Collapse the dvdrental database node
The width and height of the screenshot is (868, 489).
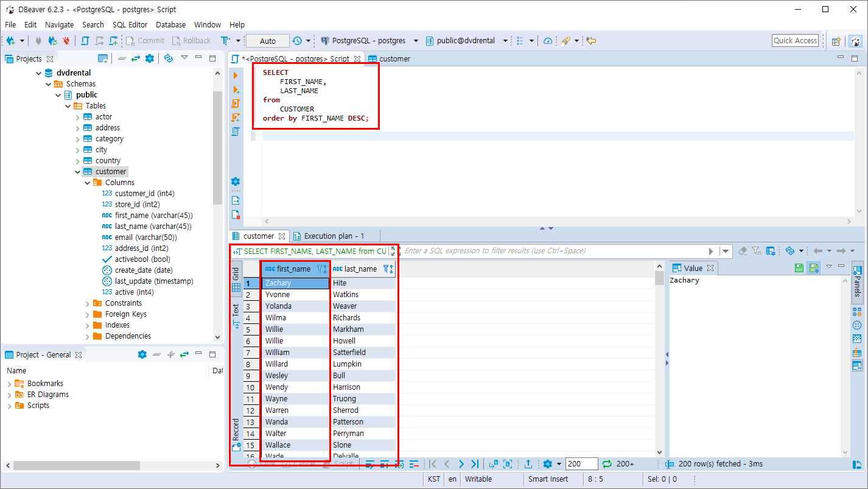pyautogui.click(x=39, y=73)
